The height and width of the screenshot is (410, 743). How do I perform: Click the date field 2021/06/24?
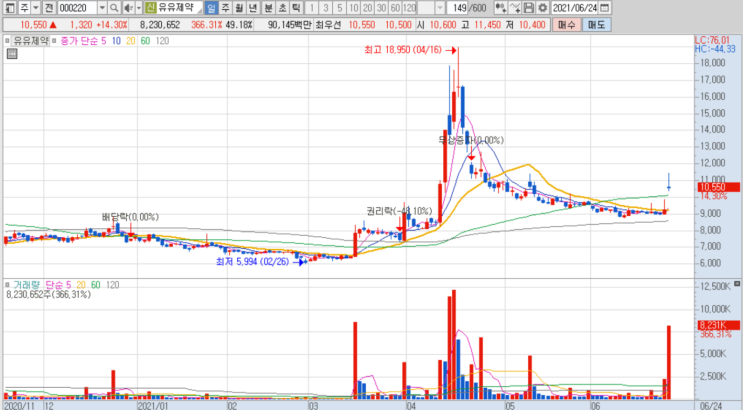[575, 8]
